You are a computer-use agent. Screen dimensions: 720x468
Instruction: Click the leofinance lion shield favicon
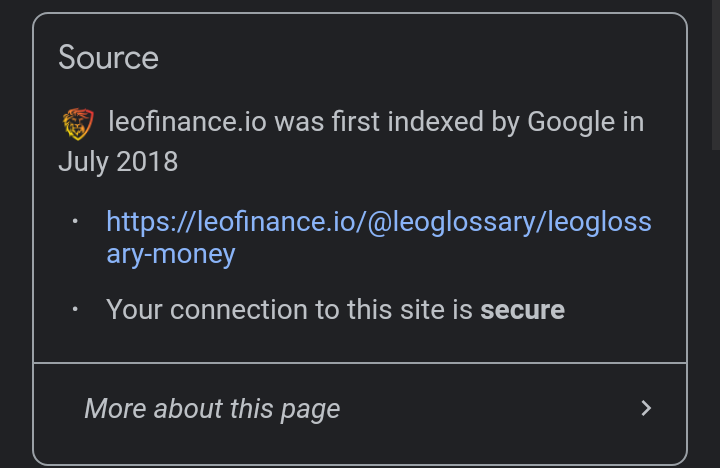pyautogui.click(x=78, y=124)
